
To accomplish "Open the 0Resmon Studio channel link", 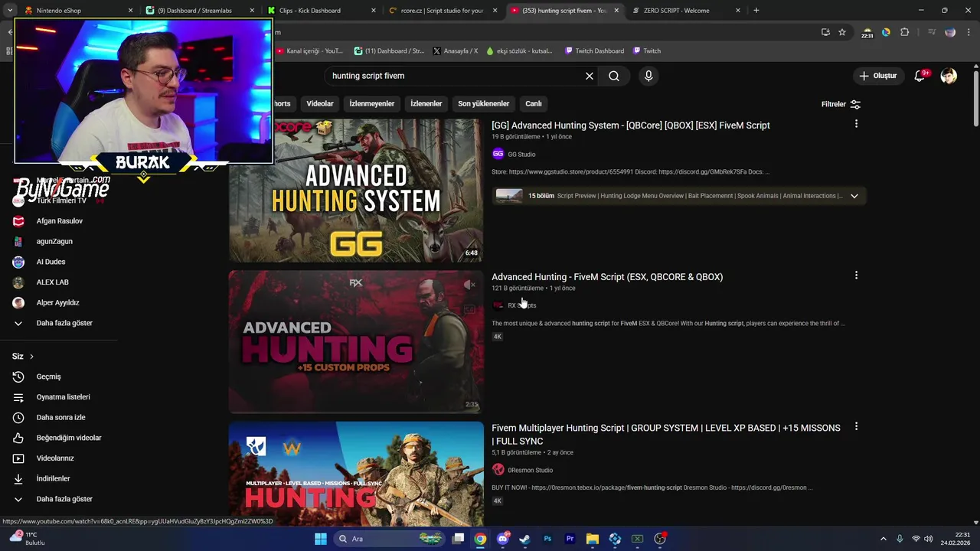I will 530,470.
